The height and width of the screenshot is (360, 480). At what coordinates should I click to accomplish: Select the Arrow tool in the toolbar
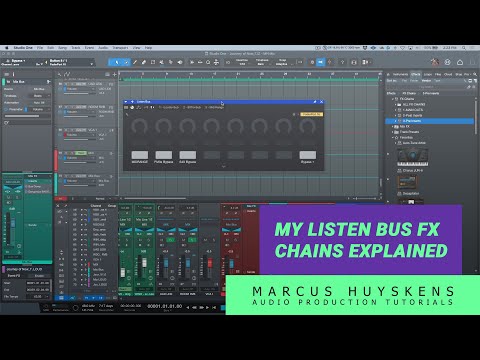coord(117,62)
